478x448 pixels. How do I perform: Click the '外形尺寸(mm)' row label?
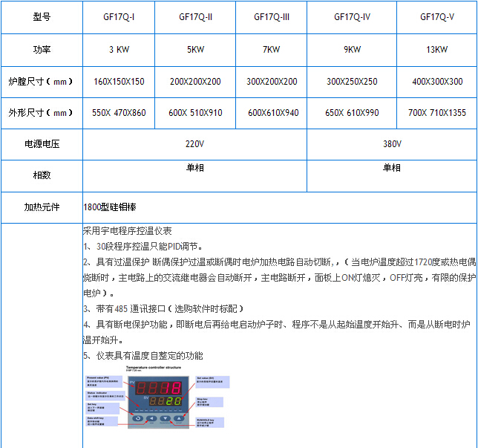click(x=42, y=113)
